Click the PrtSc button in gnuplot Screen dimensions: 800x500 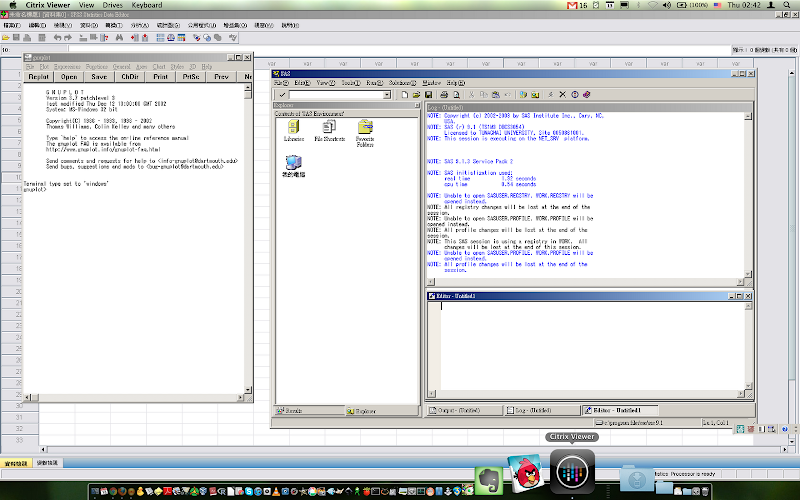pyautogui.click(x=190, y=76)
